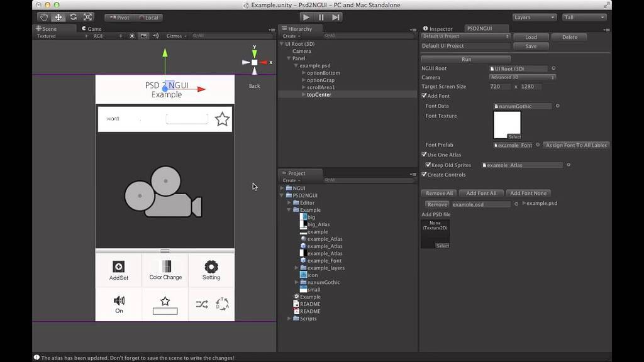Toggle the Create Controls checkbox
644x362 pixels.
point(425,175)
